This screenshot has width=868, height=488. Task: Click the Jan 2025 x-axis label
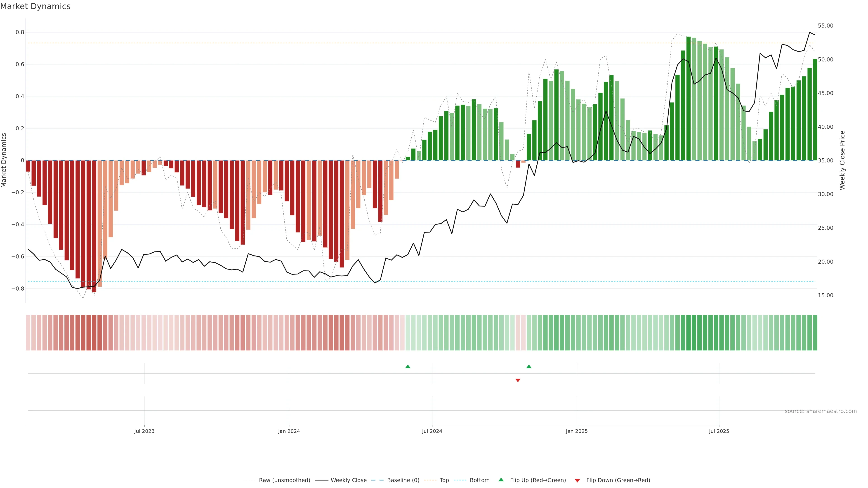coord(577,431)
